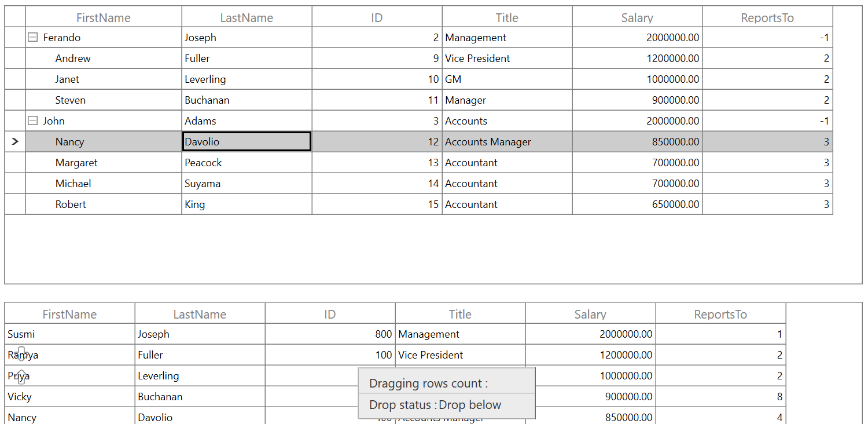The image size is (868, 424).
Task: Click the Accountant title in Robert's row
Action: 507,204
